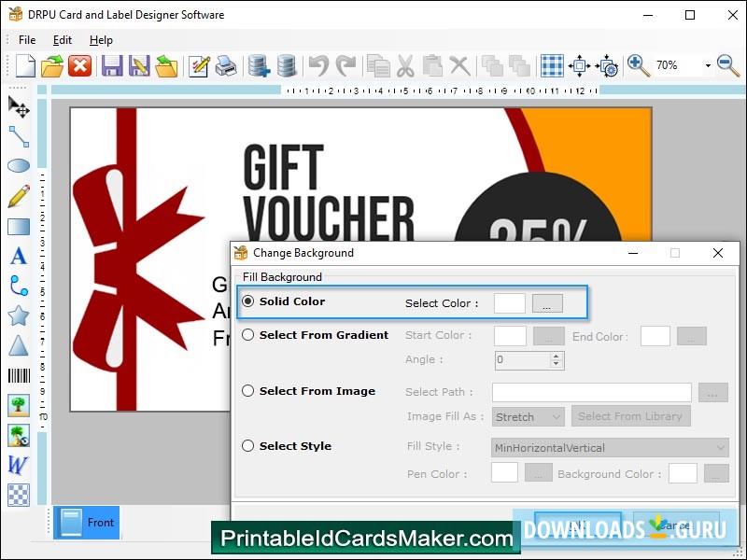Screen dimensions: 747x560
Task: Pick the Line drawing tool
Action: [19, 136]
